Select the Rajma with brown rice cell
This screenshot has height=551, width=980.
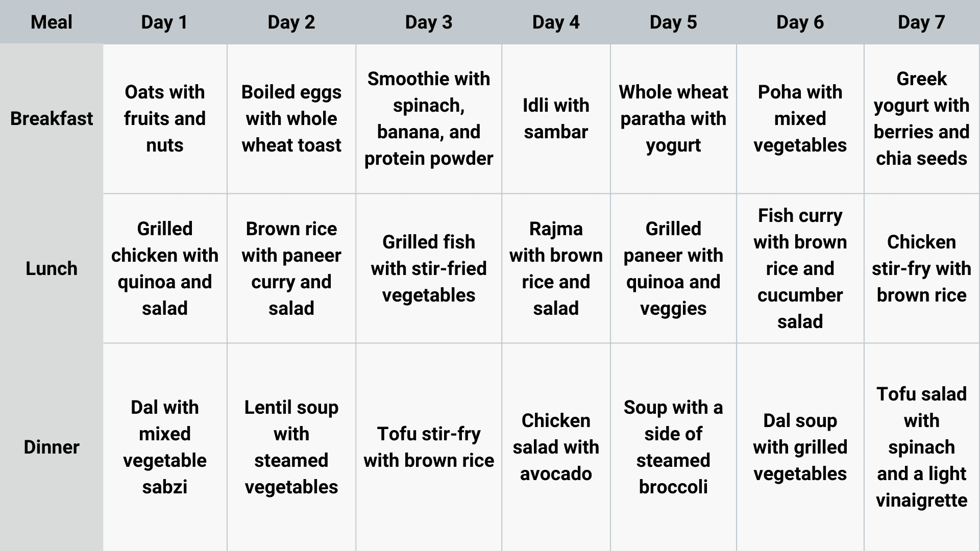click(x=556, y=268)
